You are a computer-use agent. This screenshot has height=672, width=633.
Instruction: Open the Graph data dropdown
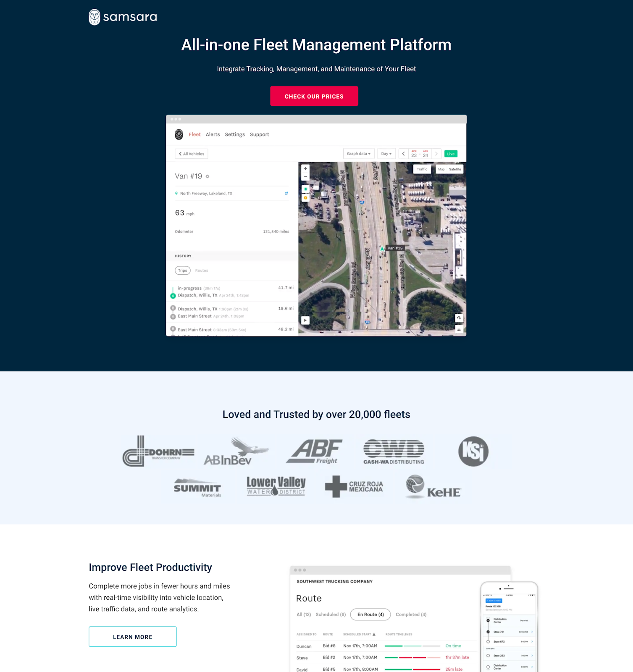coord(359,154)
